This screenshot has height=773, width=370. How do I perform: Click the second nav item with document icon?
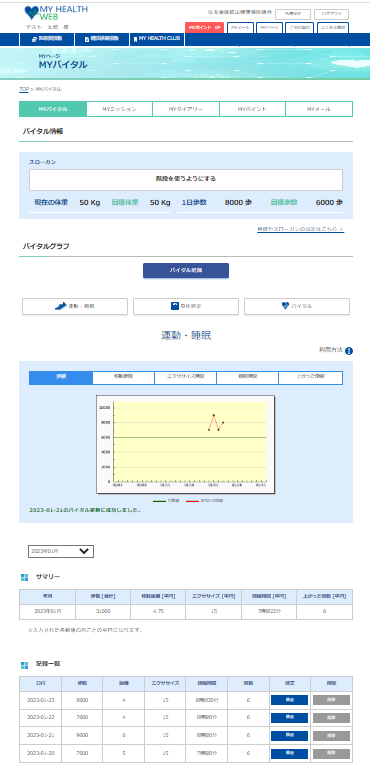[101, 39]
